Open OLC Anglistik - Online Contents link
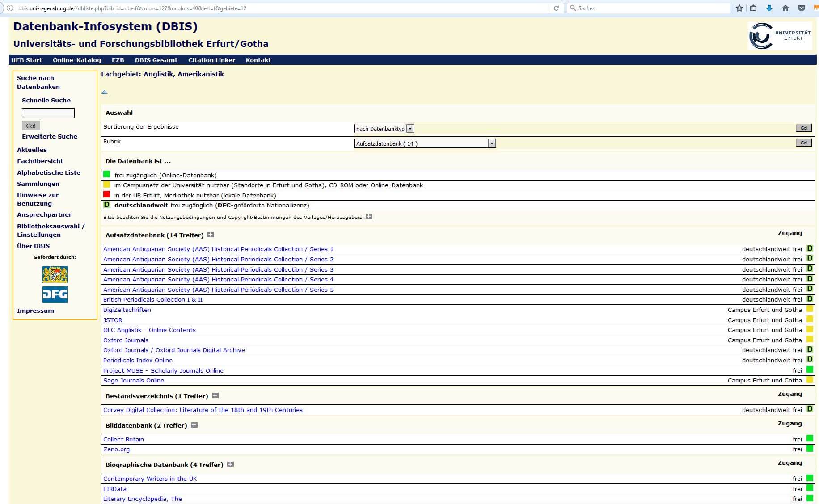819x504 pixels. pos(149,330)
